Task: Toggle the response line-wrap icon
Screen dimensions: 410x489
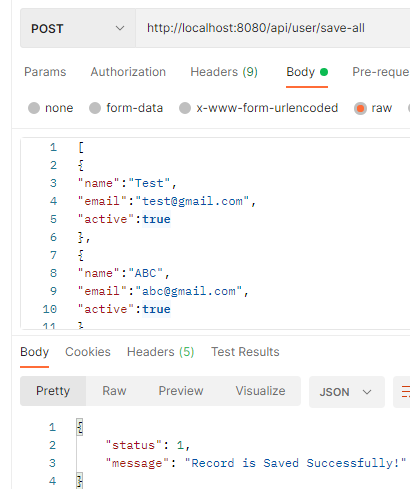Action: [405, 392]
